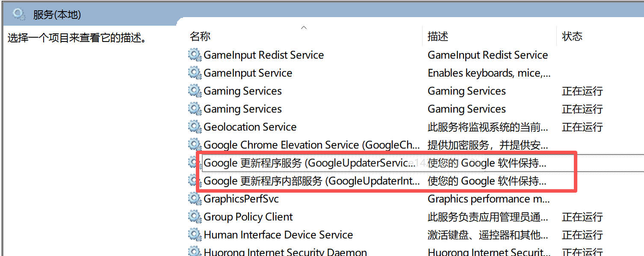Select the Group Policy Client service name

[x=248, y=217]
